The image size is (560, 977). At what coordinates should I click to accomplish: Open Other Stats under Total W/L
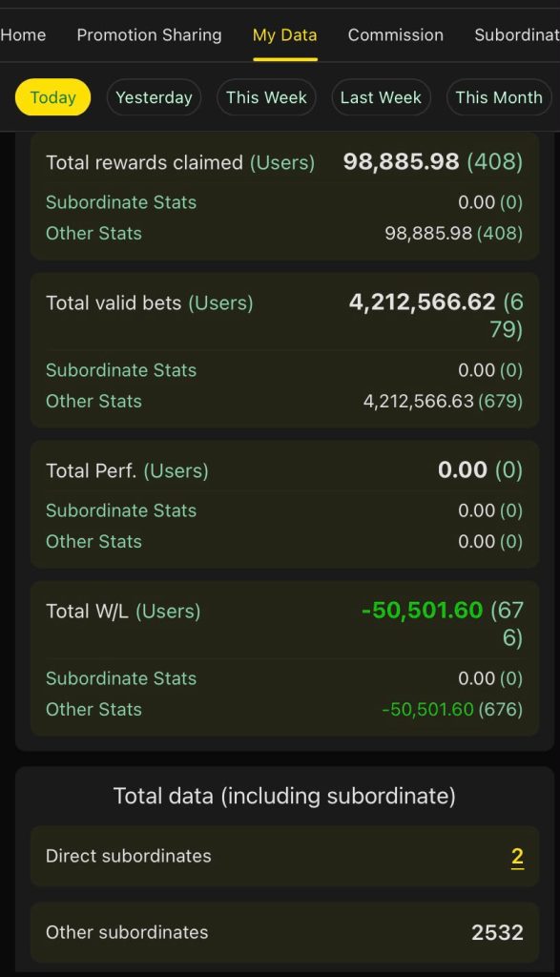click(x=93, y=709)
